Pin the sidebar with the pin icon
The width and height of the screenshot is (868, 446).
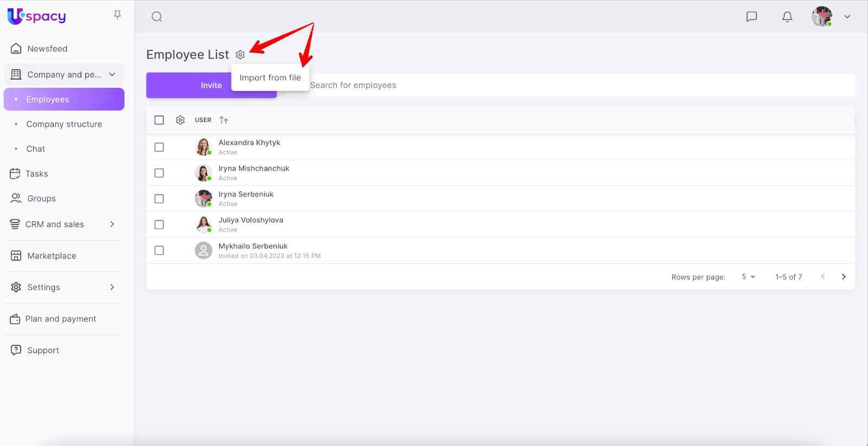(117, 15)
